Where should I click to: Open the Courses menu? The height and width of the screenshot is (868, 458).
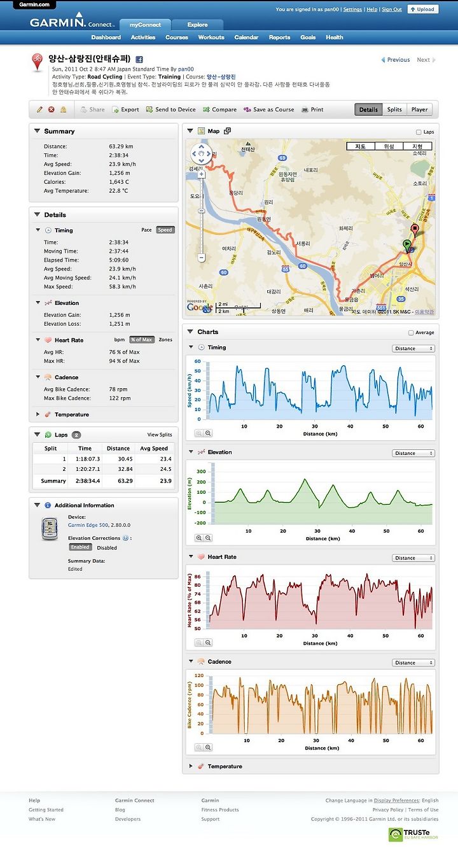click(x=177, y=38)
